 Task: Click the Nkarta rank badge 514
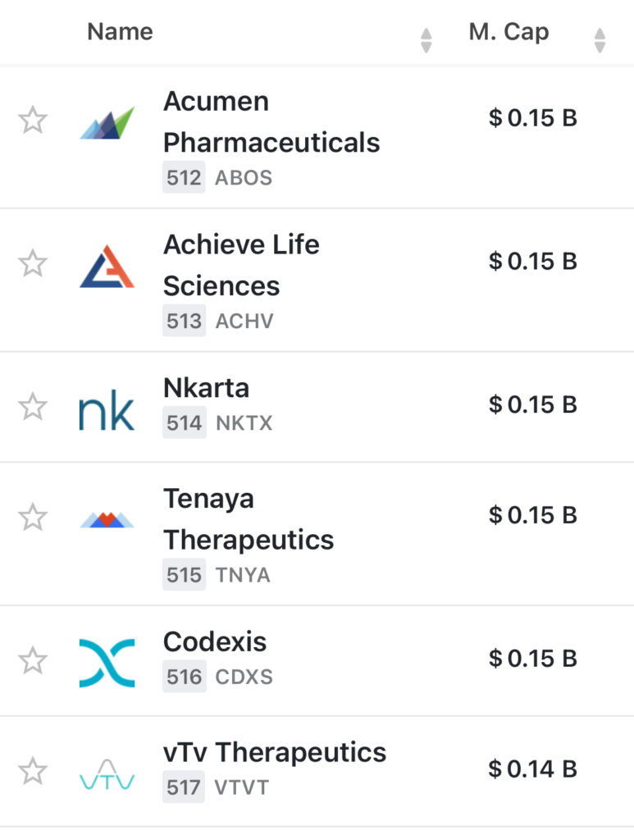(x=184, y=423)
